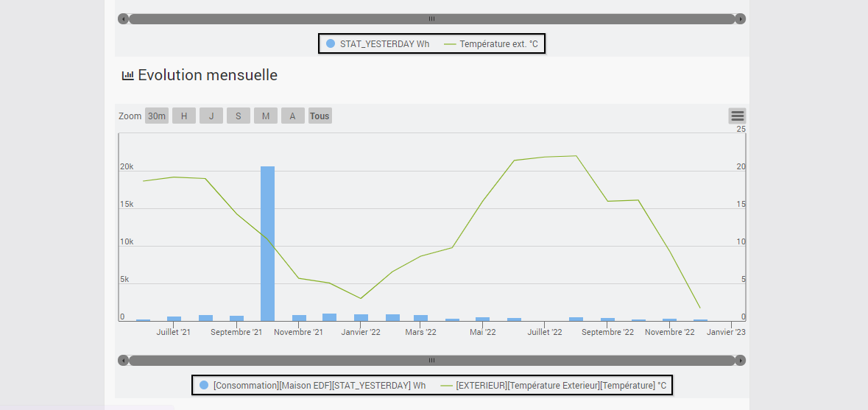Click the '25' right axis label

click(741, 129)
